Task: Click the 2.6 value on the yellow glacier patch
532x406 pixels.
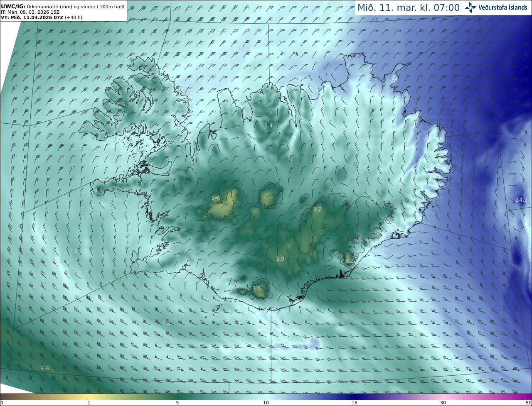Action: (216, 198)
